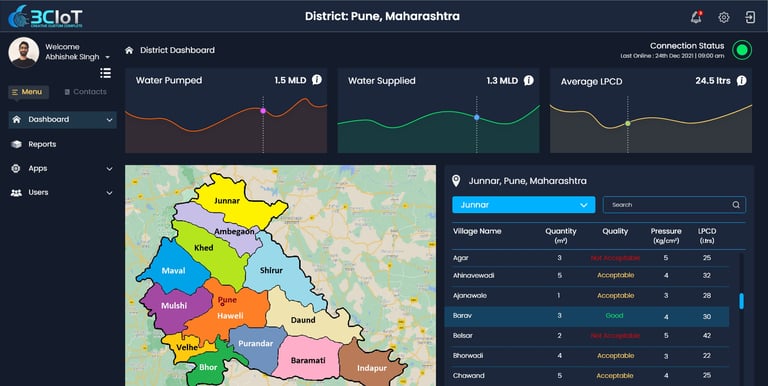Select the Menu tab
The height and width of the screenshot is (386, 768).
(28, 92)
